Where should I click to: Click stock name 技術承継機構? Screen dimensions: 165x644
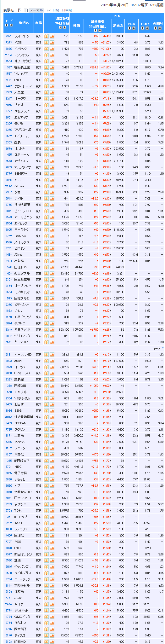pos(23,417)
